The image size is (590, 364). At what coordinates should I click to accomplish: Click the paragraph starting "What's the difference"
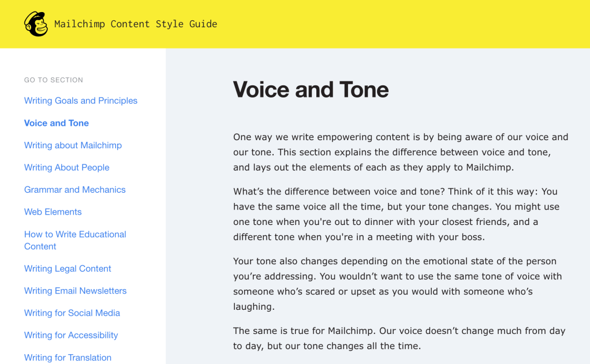pyautogui.click(x=396, y=214)
